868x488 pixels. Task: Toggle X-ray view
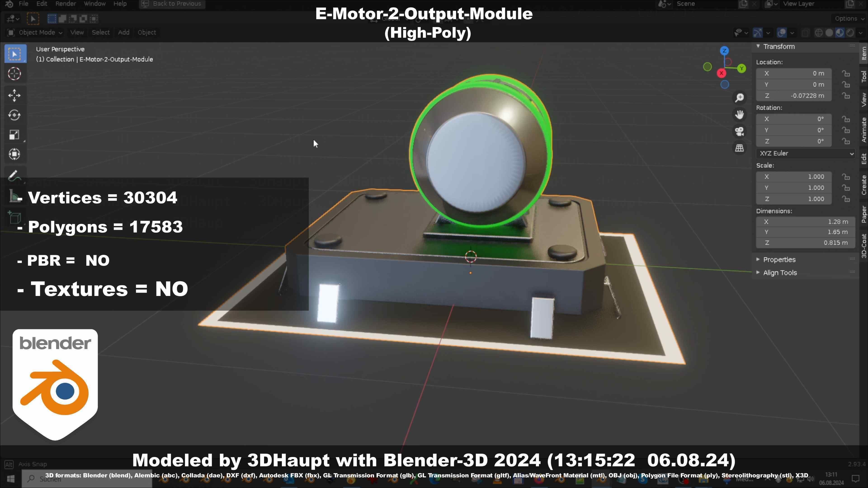pos(805,33)
